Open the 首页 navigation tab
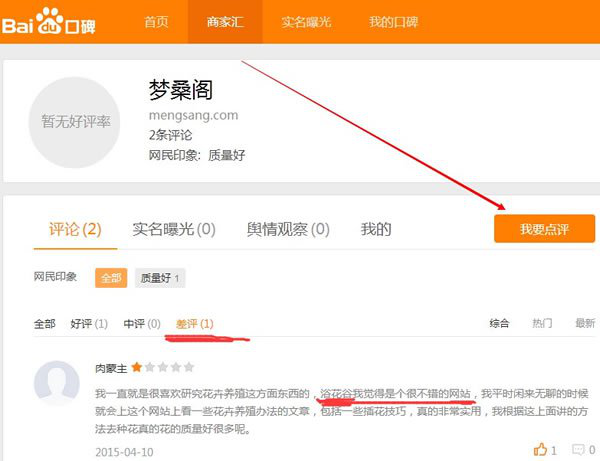Image resolution: width=600 pixels, height=461 pixels. 156,22
